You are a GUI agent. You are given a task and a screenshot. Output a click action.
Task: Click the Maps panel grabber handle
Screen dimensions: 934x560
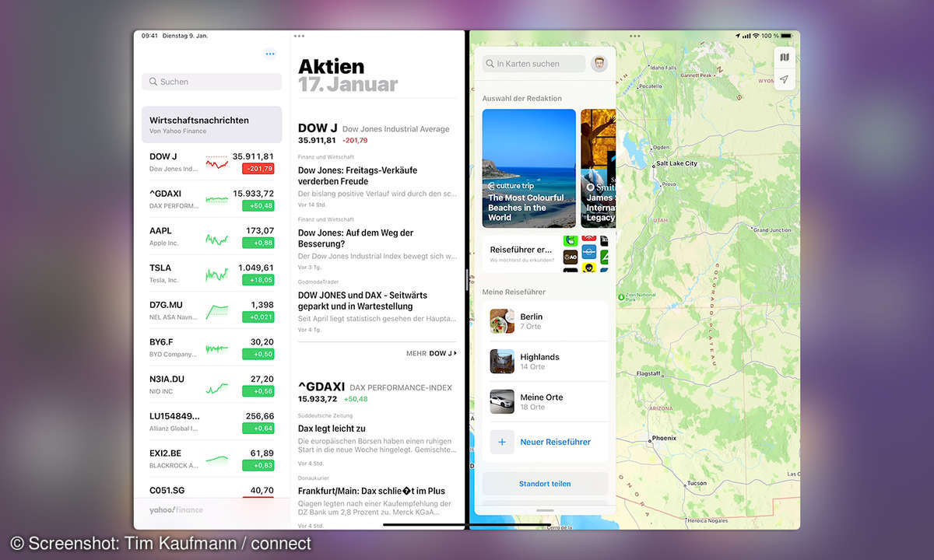coord(545,510)
